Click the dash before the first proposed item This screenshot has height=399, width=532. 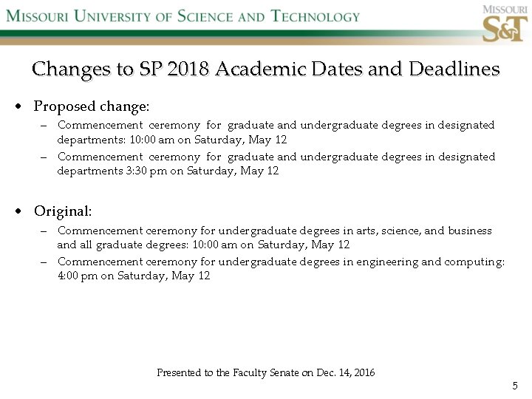pyautogui.click(x=44, y=126)
